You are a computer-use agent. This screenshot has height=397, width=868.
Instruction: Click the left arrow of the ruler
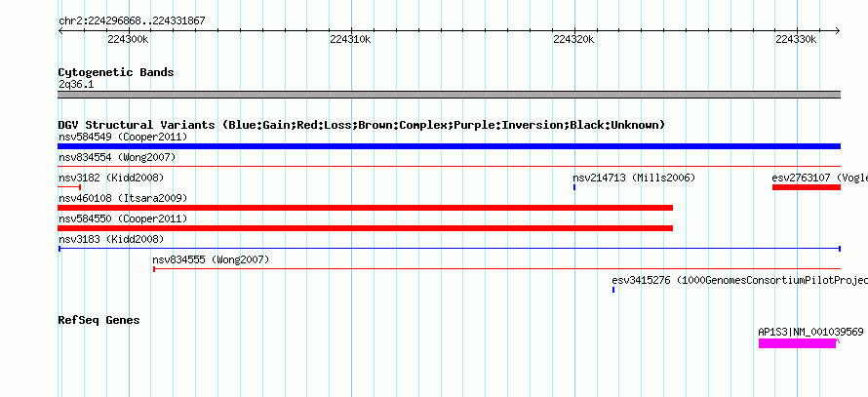(60, 31)
